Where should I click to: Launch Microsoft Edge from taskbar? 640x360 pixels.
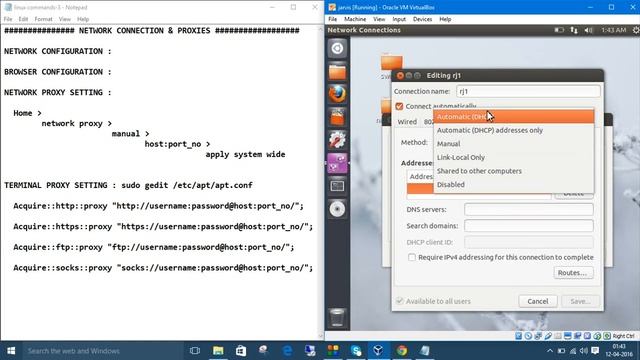pos(287,351)
